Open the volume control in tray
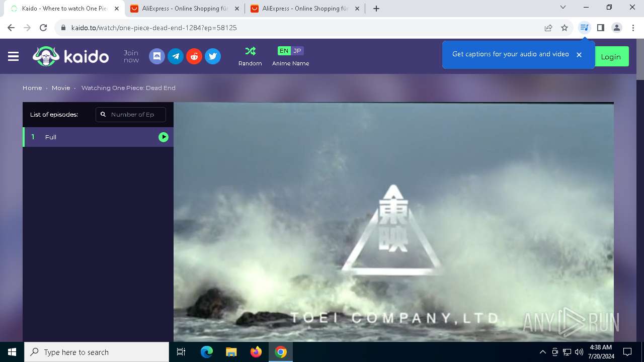This screenshot has height=362, width=644. pos(579,352)
